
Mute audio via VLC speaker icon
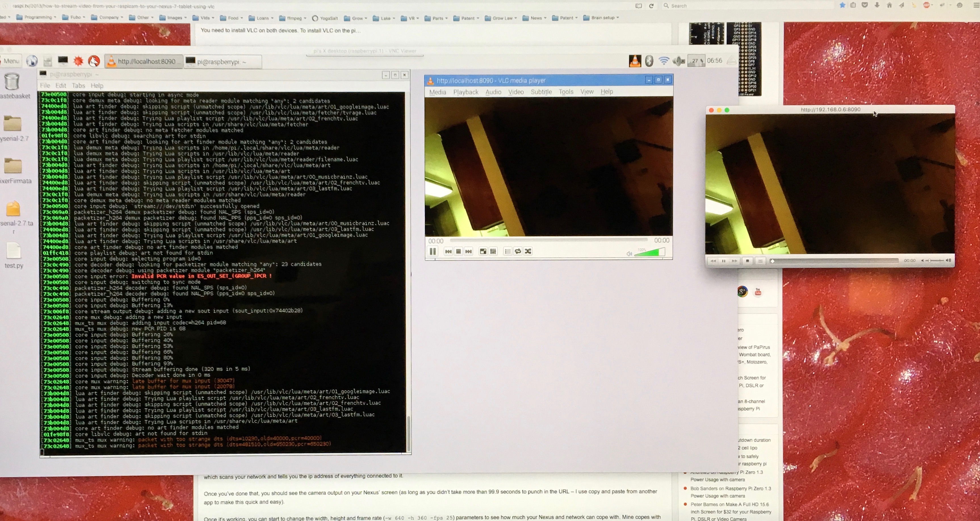point(629,254)
